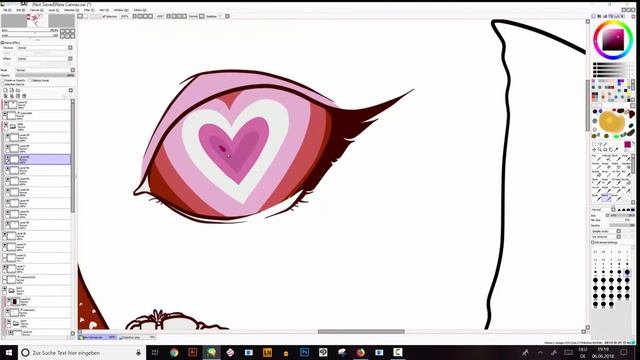Open the Texture dropdown in Paints Effect

(70, 48)
